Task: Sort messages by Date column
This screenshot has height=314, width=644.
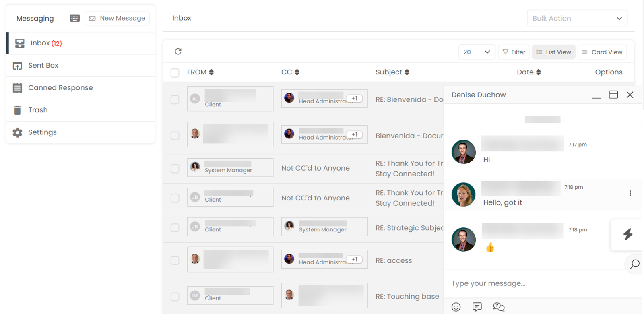Action: pos(528,72)
